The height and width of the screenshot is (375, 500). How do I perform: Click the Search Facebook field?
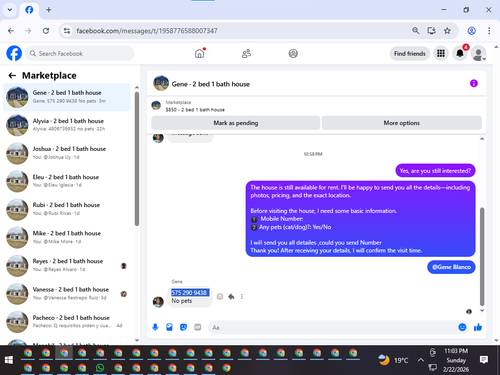point(80,53)
